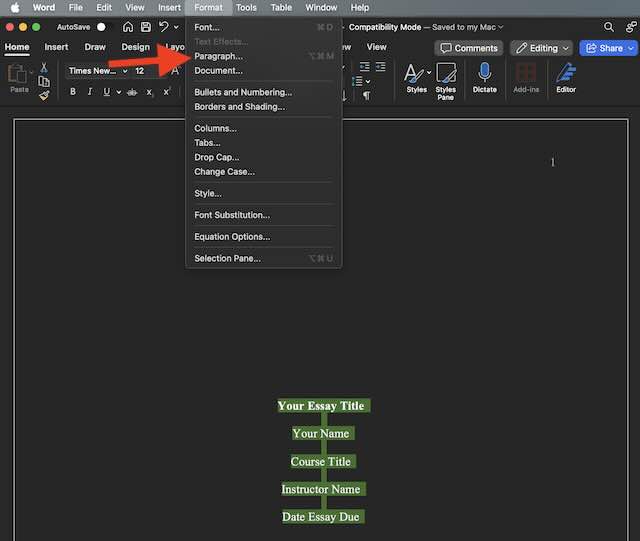Expand the Styles gallery dropdown arrow
Screen dimensions: 640x541
point(429,73)
